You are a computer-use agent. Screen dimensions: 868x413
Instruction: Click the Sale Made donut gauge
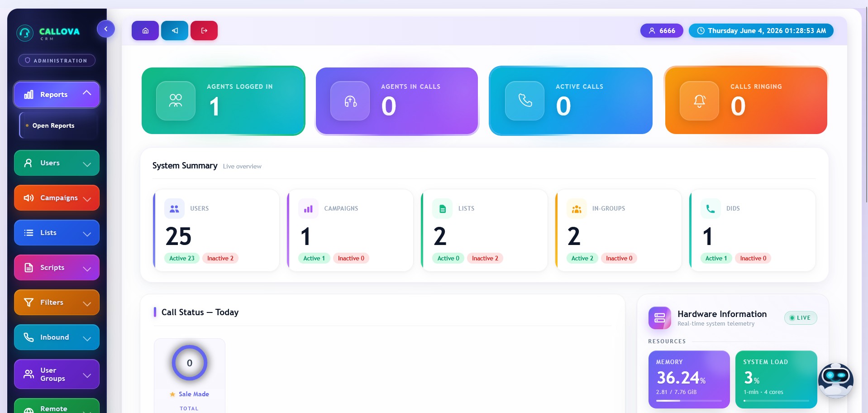click(190, 363)
